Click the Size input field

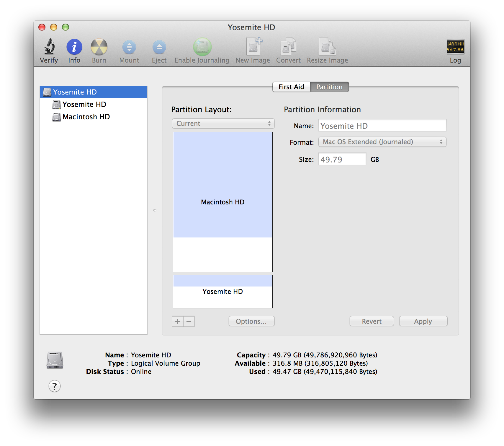342,159
